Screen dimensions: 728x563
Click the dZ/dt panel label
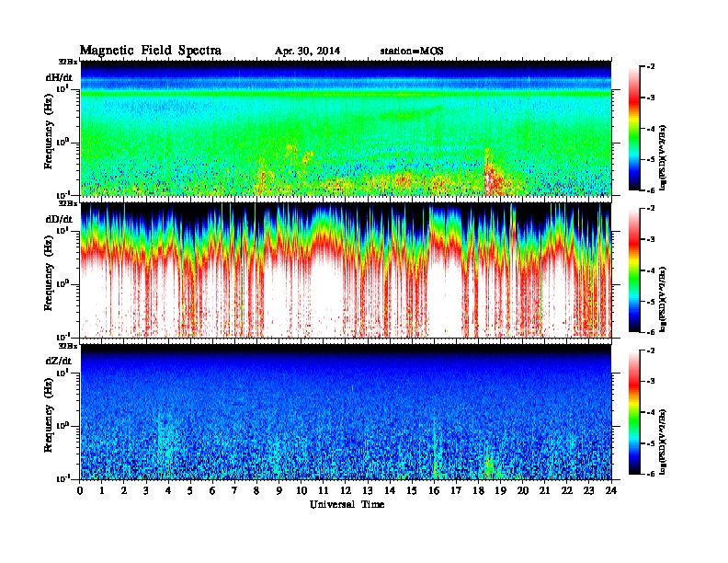[59, 361]
